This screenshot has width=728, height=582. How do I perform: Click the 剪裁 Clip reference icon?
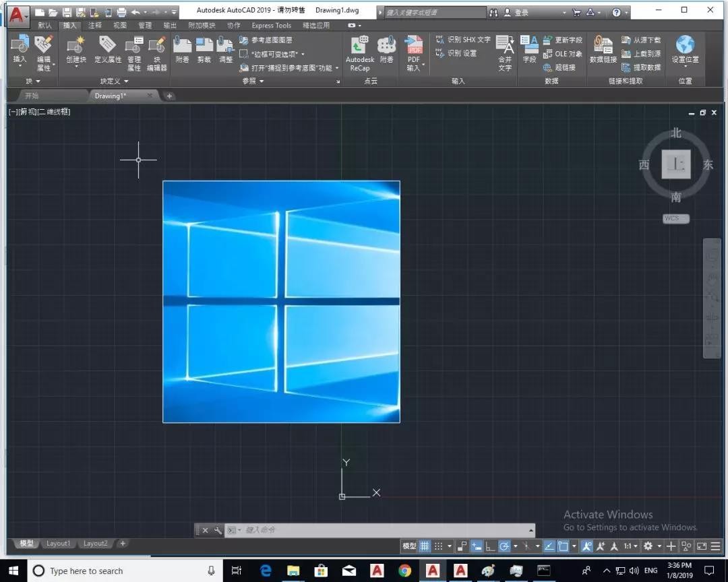click(x=204, y=50)
